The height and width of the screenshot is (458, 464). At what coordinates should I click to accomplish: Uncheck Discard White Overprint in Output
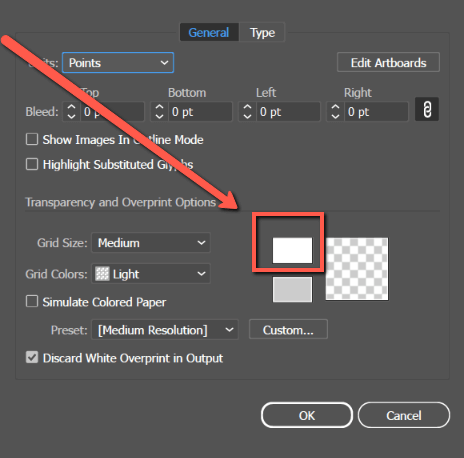tap(32, 357)
